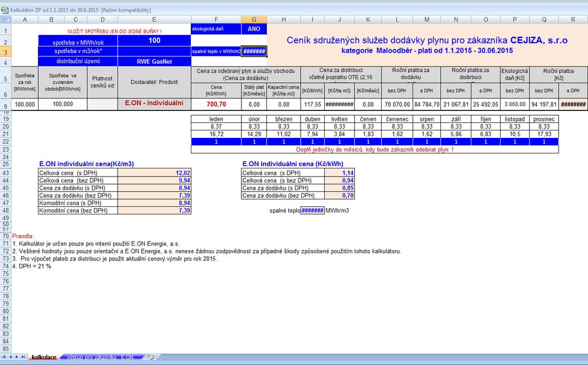Advance to next sheet with navigation arrow
This screenshot has height=365, width=588.
click(x=17, y=357)
